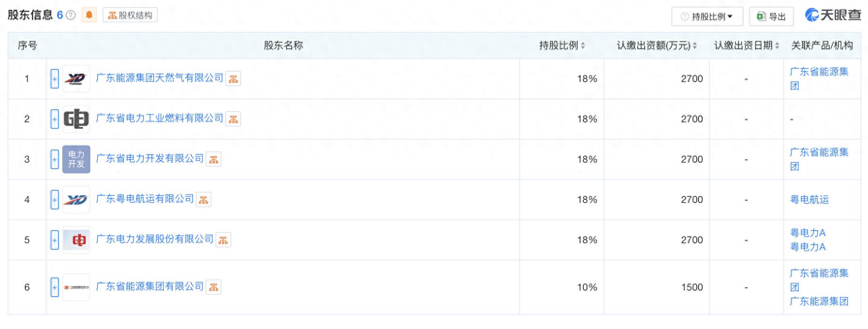Click the orange bell alert icon
This screenshot has width=868, height=329.
tap(89, 15)
